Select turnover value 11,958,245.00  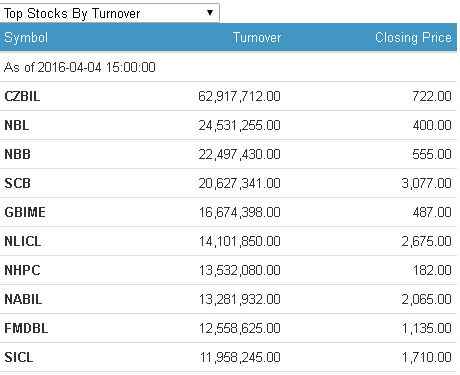(x=240, y=357)
